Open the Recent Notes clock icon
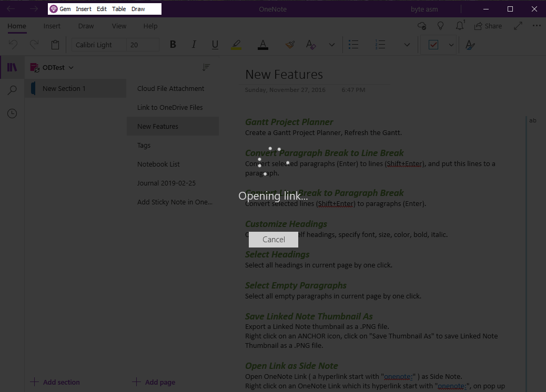546x392 pixels. click(x=12, y=114)
